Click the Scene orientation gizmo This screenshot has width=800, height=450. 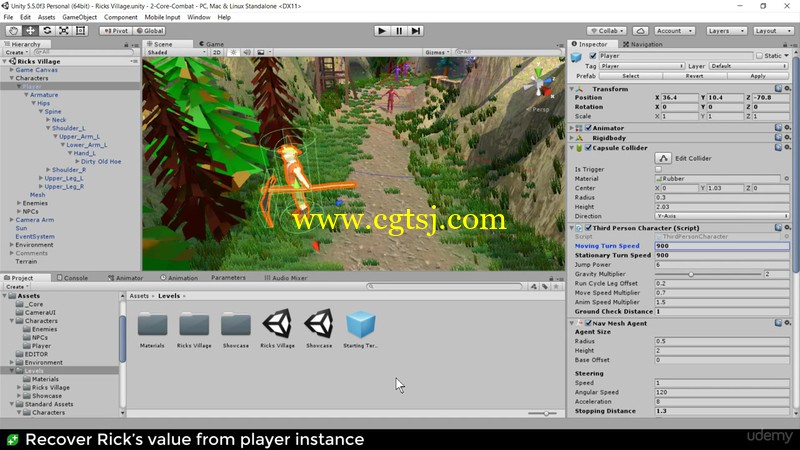click(540, 84)
